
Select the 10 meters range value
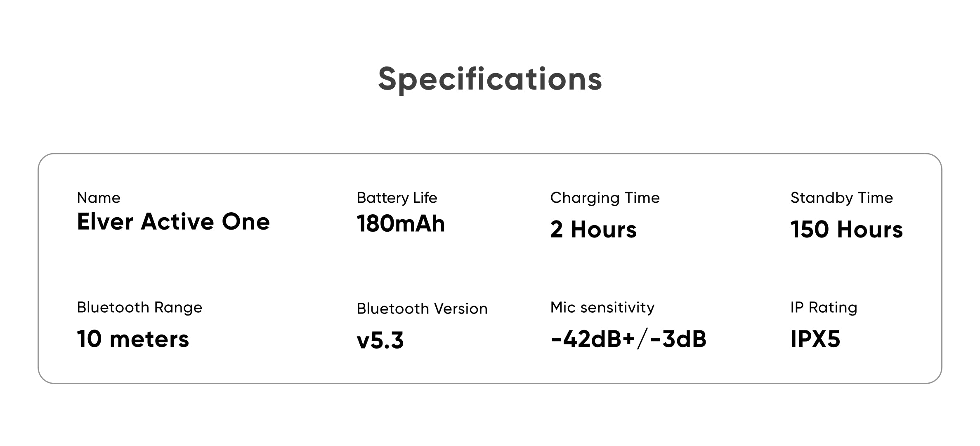133,339
